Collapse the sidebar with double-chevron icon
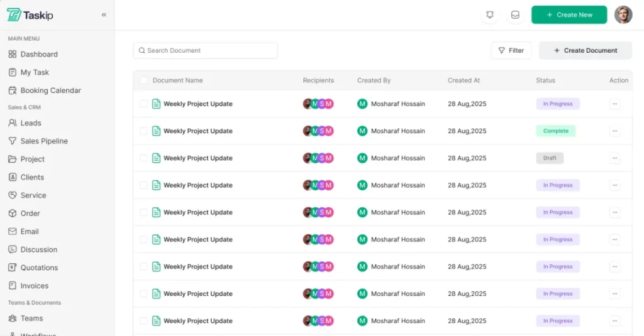Image resolution: width=644 pixels, height=336 pixels. [x=104, y=15]
